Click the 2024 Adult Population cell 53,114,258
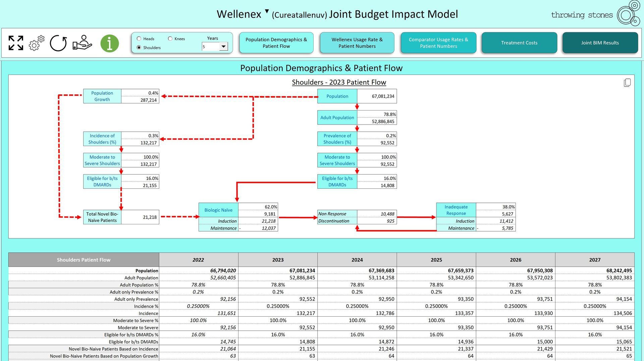Image resolution: width=644 pixels, height=361 pixels. pos(357,278)
